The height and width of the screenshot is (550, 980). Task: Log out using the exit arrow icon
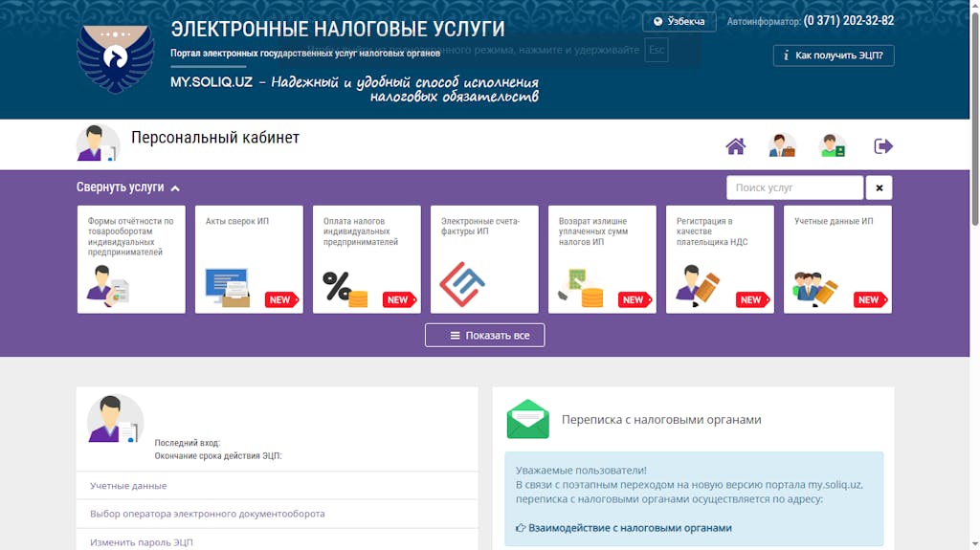click(x=883, y=146)
